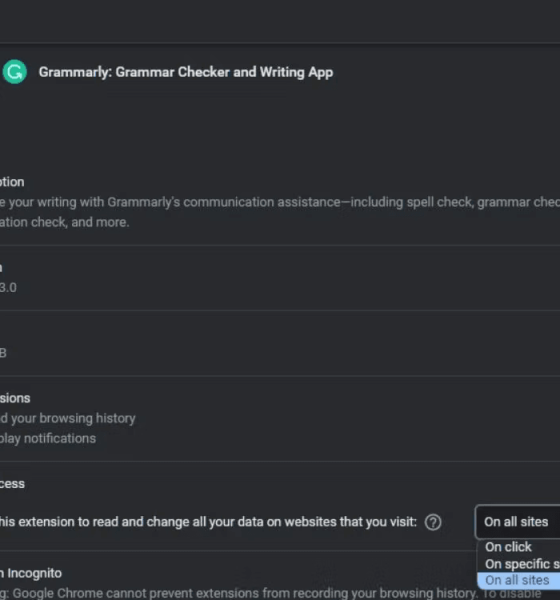Image resolution: width=560 pixels, height=600 pixels.
Task: Click the "ation check, and more." line
Action: tap(64, 222)
